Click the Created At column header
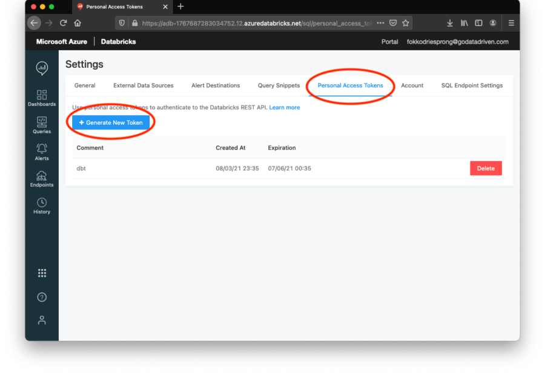This screenshot has height=392, width=545. click(231, 148)
